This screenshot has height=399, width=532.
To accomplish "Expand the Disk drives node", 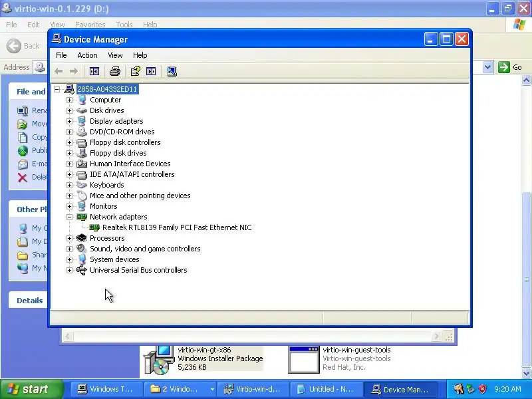I will coord(70,110).
